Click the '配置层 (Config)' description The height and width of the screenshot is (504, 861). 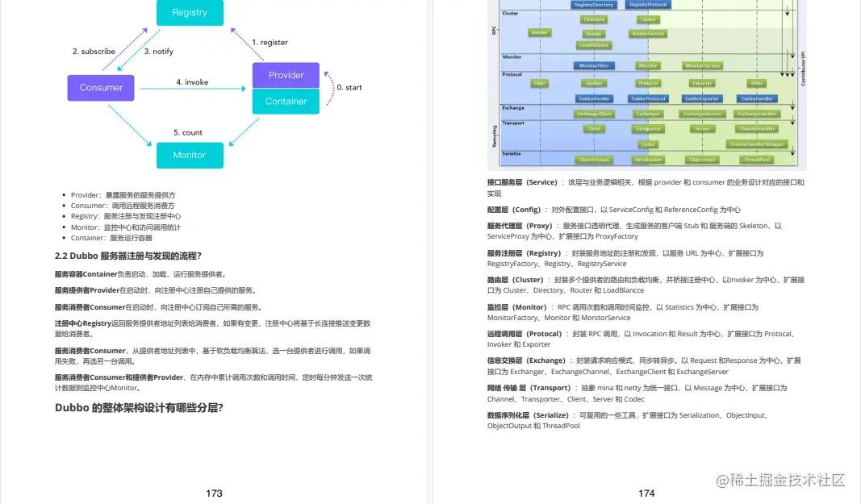[x=614, y=210]
